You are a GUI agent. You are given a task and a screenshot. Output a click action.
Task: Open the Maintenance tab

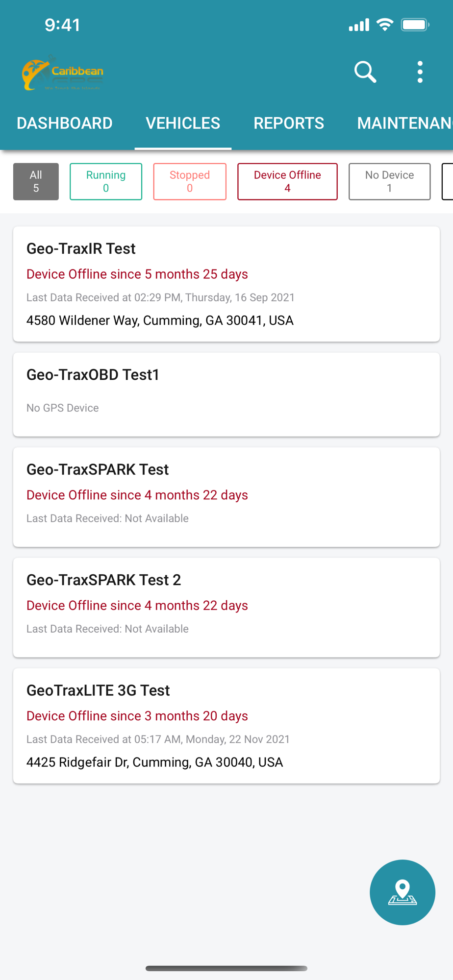pyautogui.click(x=405, y=123)
